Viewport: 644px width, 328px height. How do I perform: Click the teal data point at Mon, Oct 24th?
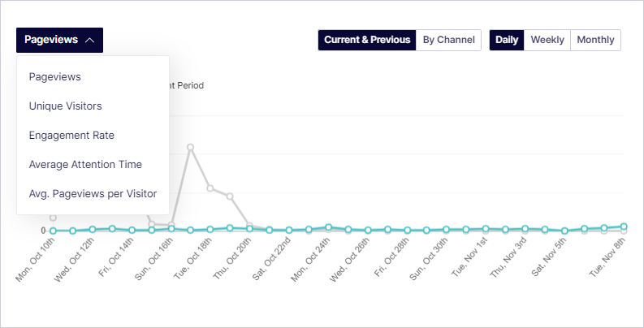[x=328, y=227]
